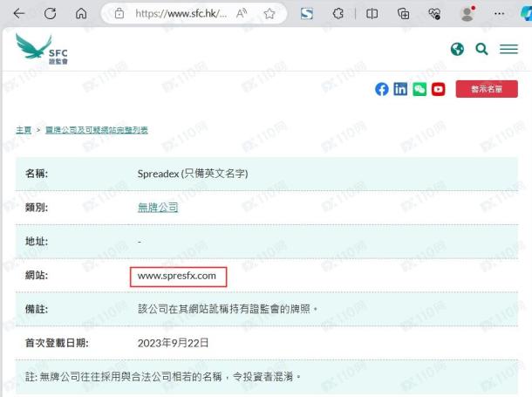
Task: Click the 註: 無牌公司 footnote text
Action: tap(163, 377)
